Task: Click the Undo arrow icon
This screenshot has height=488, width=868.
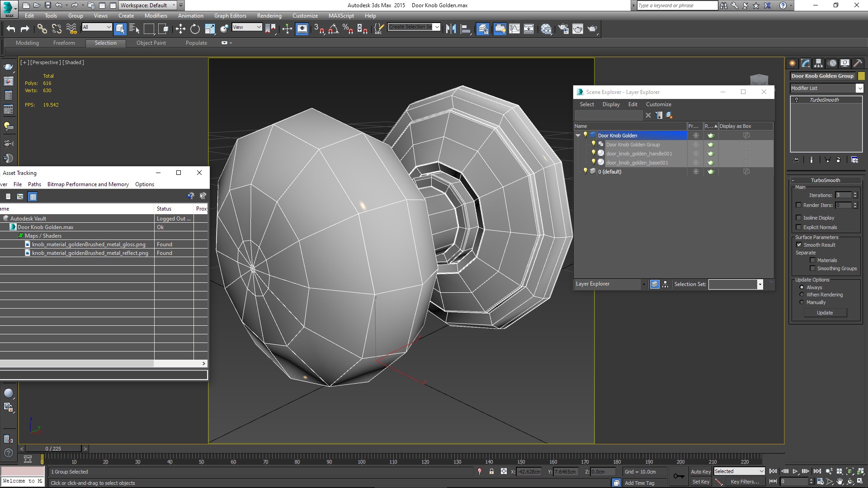Action: (11, 29)
